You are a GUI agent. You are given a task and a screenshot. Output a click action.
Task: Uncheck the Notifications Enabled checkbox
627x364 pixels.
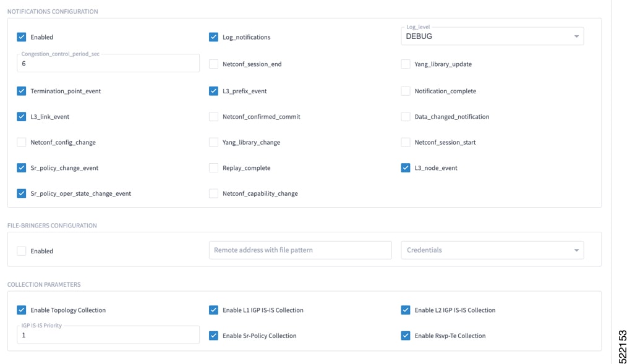pyautogui.click(x=22, y=37)
